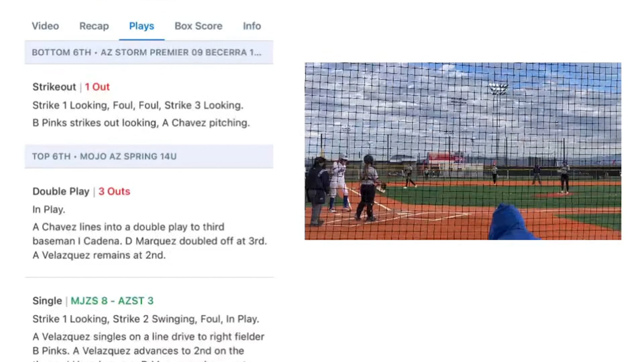Click the red 3 Outs label
The image size is (644, 362).
pos(114,192)
